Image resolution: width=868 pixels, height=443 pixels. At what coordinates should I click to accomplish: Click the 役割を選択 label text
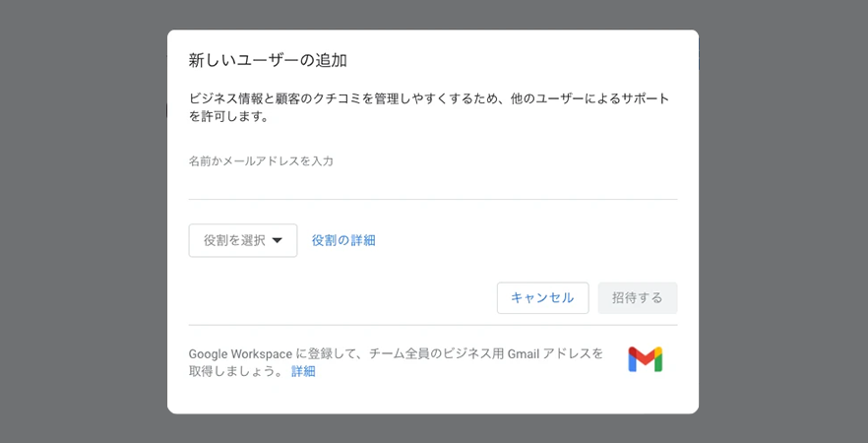234,240
